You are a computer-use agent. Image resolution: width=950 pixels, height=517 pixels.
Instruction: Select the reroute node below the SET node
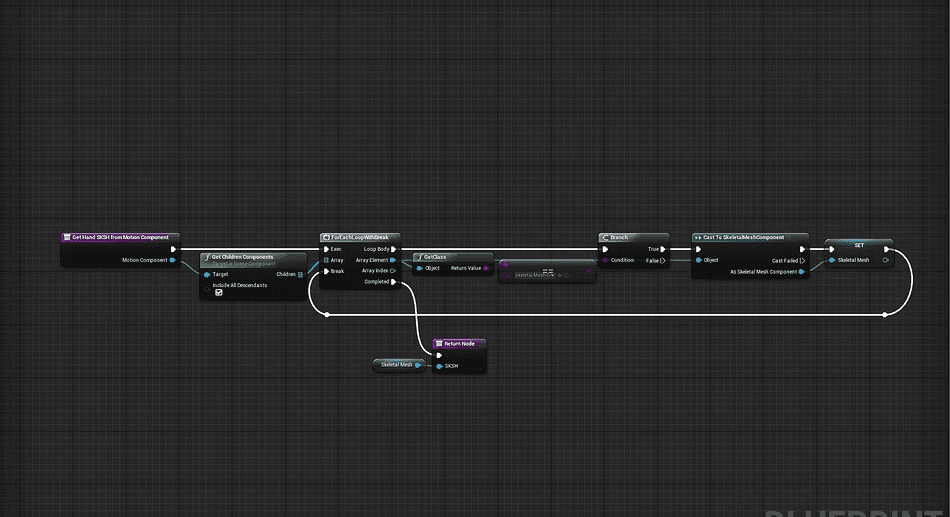pyautogui.click(x=885, y=315)
